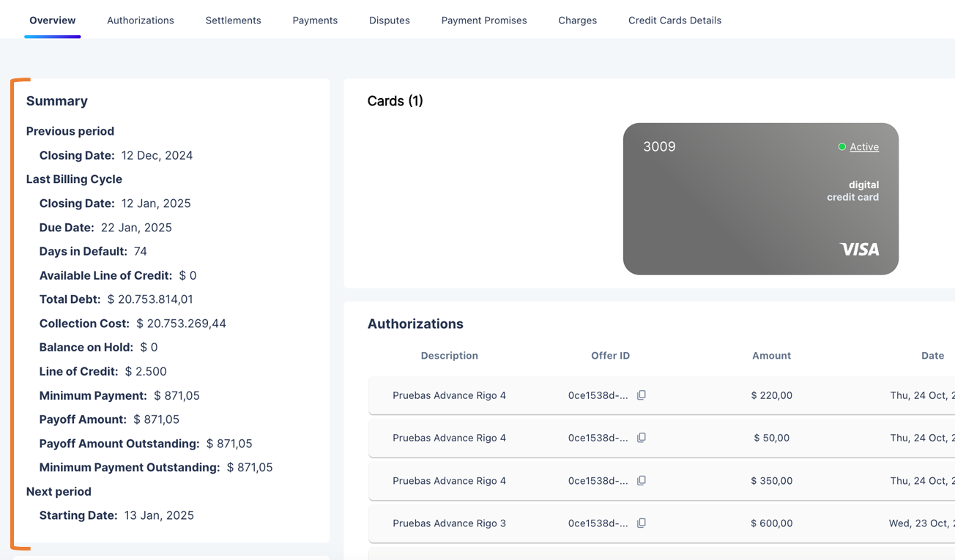Click the green active status dot
This screenshot has height=560, width=955.
pyautogui.click(x=842, y=147)
